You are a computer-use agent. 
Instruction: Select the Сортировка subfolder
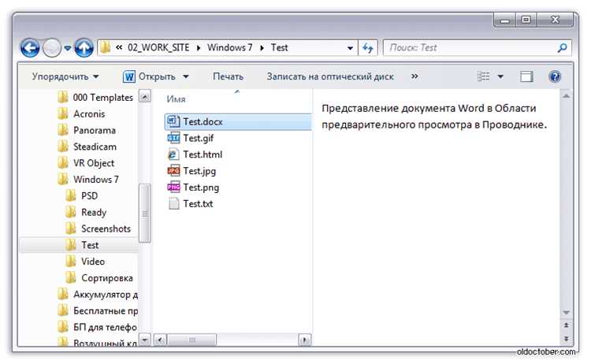[x=99, y=278]
